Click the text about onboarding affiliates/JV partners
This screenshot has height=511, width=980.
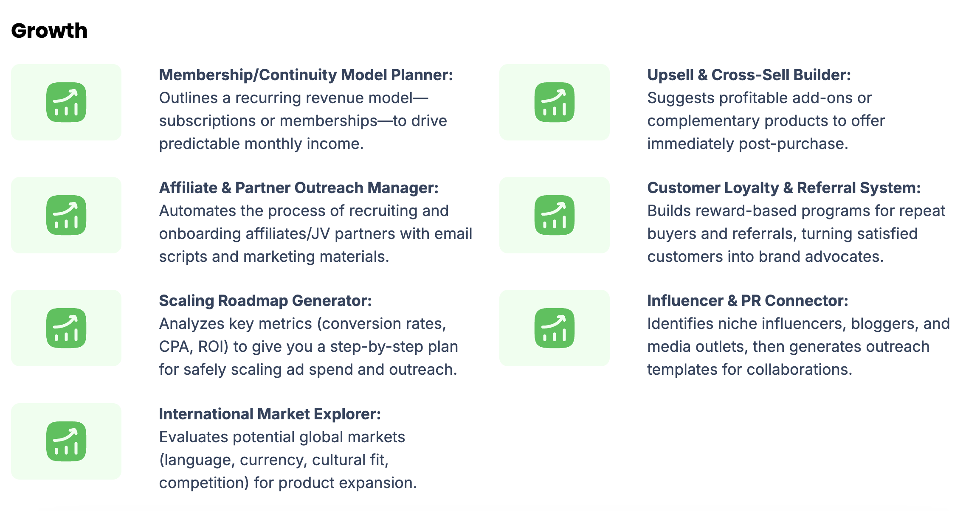click(316, 234)
